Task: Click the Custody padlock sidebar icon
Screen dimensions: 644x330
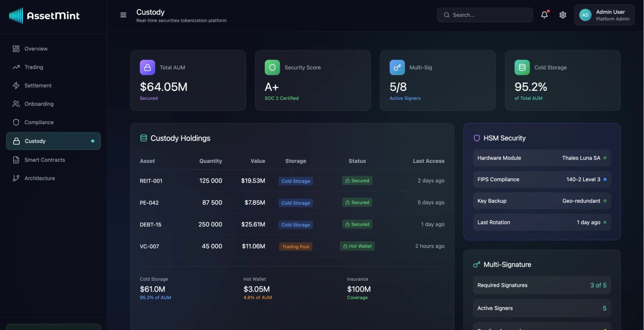Action: [x=16, y=141]
